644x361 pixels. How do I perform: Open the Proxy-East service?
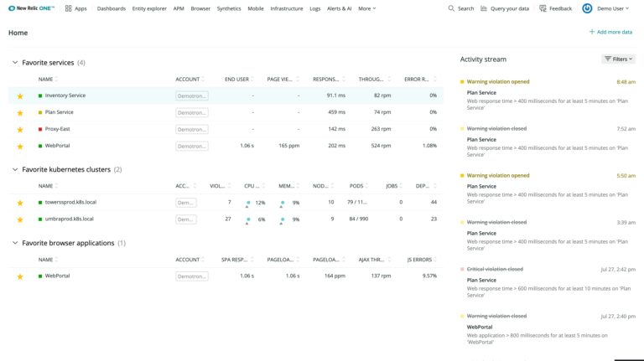[x=58, y=129]
